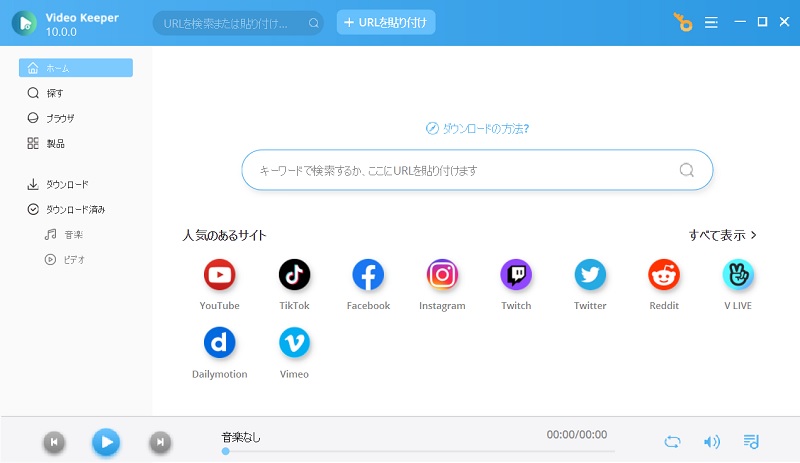Open the playlist queue panel

(x=752, y=441)
